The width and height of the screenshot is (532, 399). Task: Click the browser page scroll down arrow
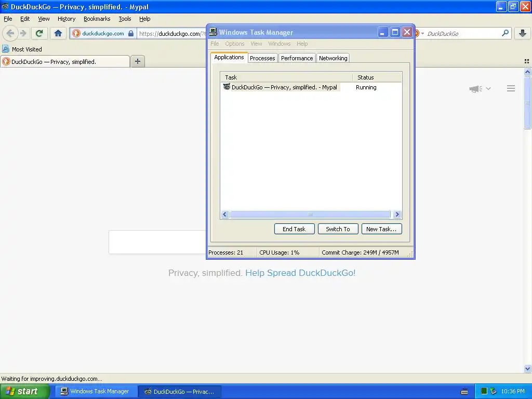527,368
